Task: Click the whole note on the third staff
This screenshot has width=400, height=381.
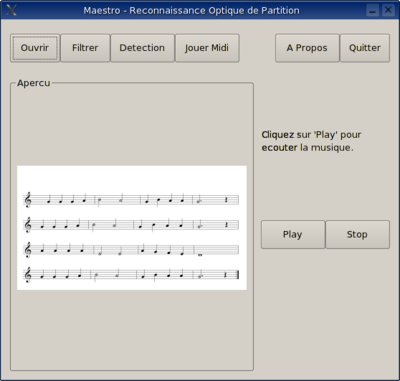Action: [200, 255]
